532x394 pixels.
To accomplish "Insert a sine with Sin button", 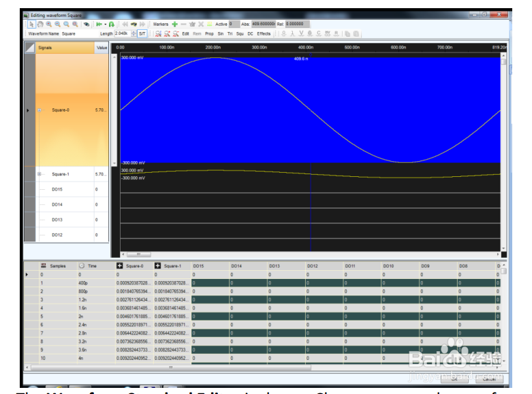I will click(x=221, y=33).
